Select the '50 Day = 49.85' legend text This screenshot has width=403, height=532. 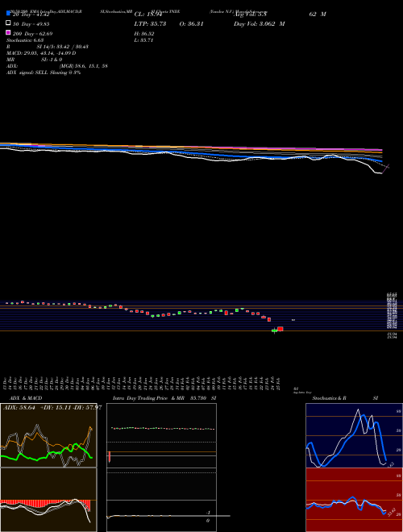(31, 24)
